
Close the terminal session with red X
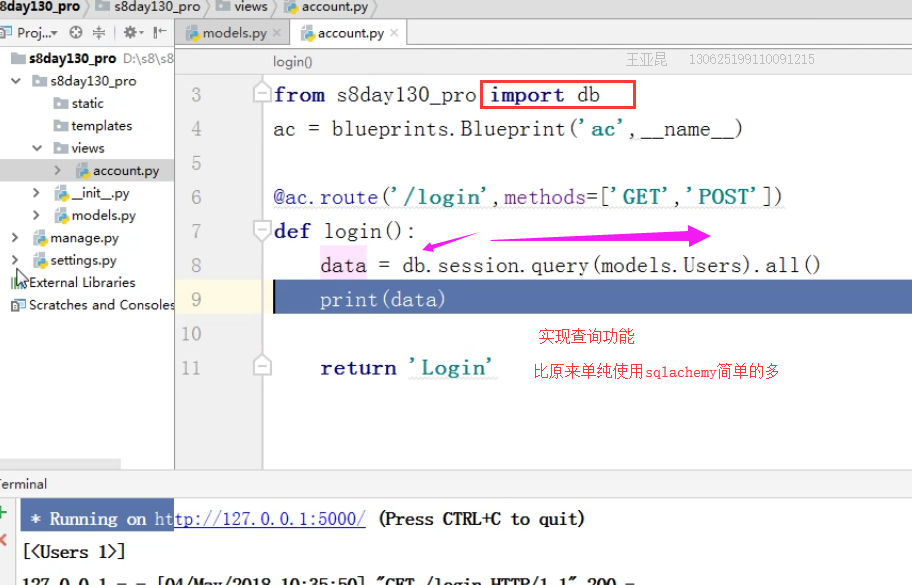3,540
